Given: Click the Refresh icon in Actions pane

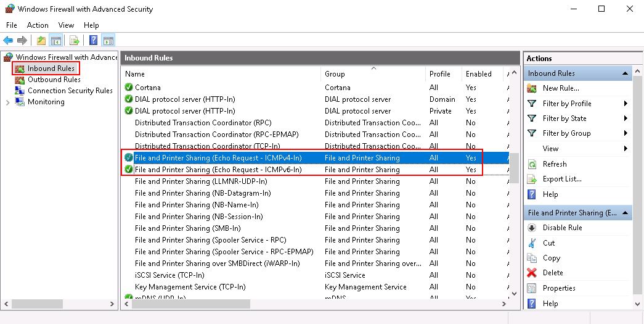Looking at the screenshot, I should pyautogui.click(x=532, y=164).
